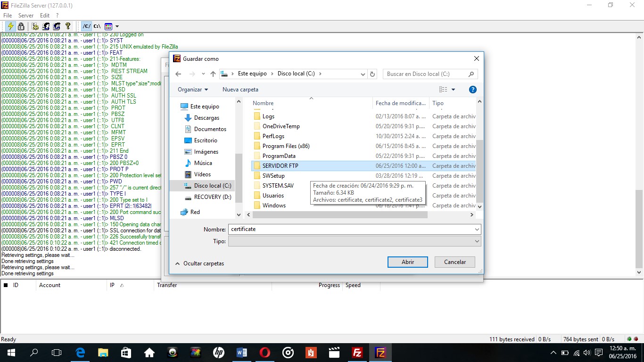Screen dimensions: 644x362
Task: Toggle the /C/ filename display mode
Action: click(x=87, y=26)
